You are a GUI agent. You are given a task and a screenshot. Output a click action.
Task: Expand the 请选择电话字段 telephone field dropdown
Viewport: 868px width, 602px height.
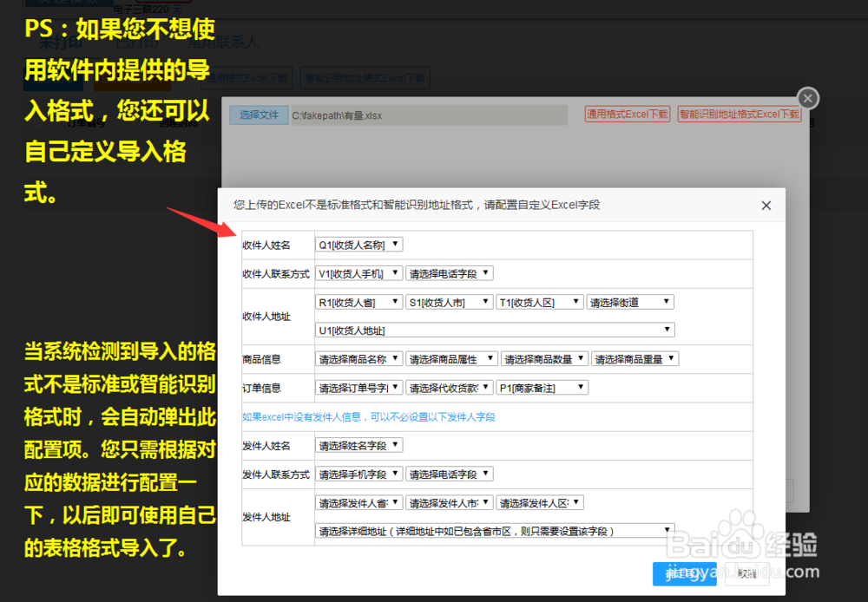(x=448, y=272)
